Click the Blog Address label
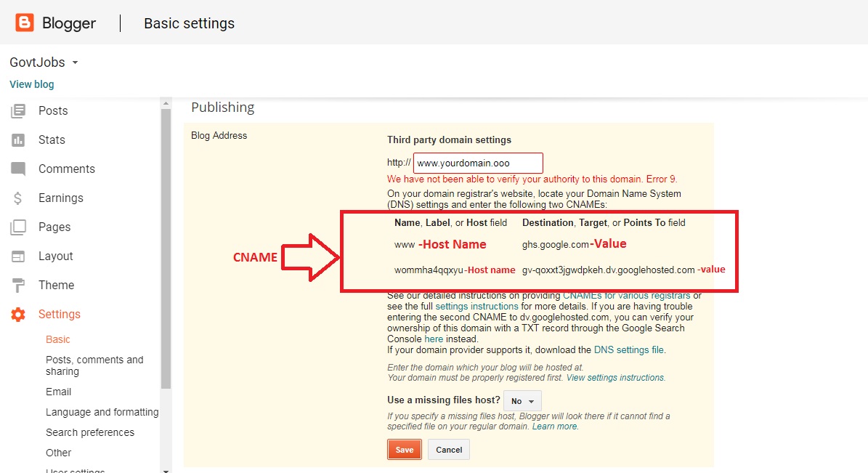 tap(219, 136)
